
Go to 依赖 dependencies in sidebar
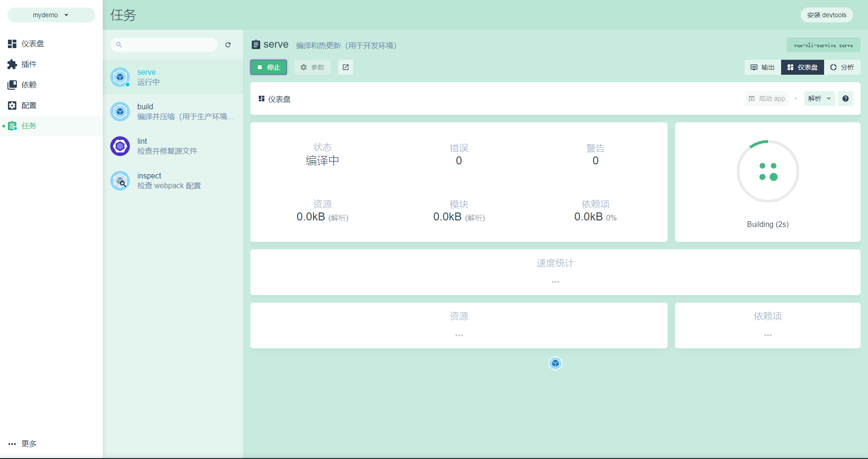coord(29,85)
